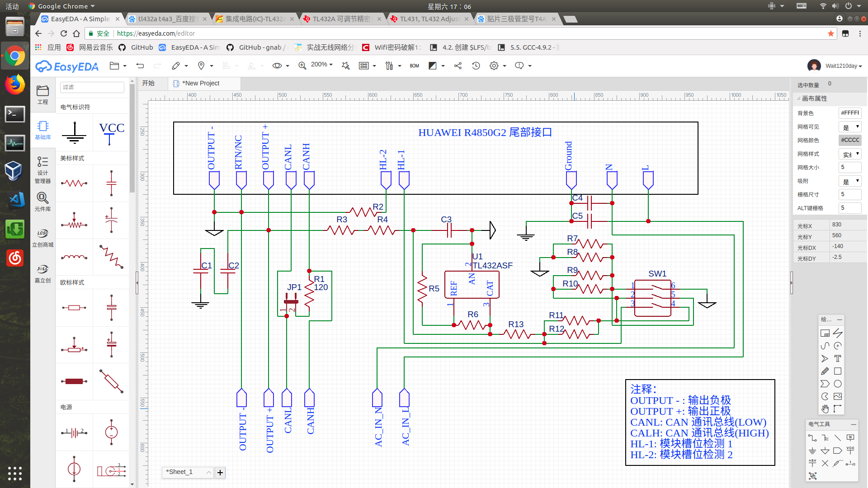Screen dimensions: 868x488
Task: Open the BOM export toolbar icon
Action: (x=414, y=66)
